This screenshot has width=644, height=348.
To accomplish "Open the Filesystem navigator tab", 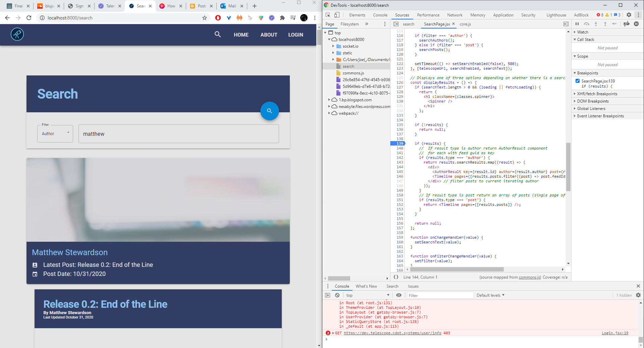I will pos(350,24).
